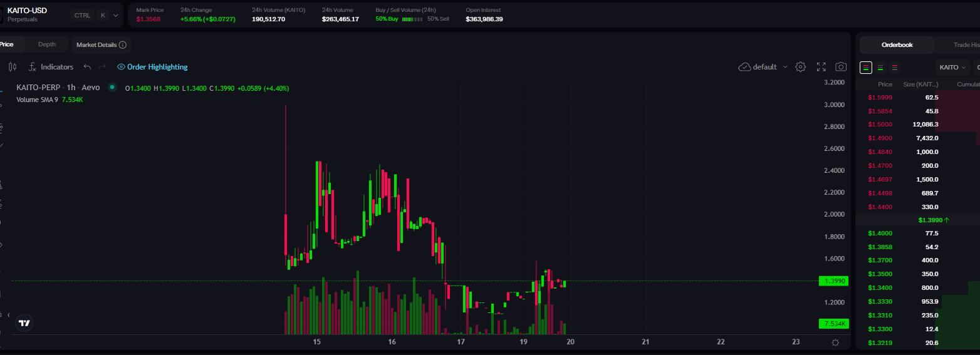Show bids-only orderbook view

880,68
